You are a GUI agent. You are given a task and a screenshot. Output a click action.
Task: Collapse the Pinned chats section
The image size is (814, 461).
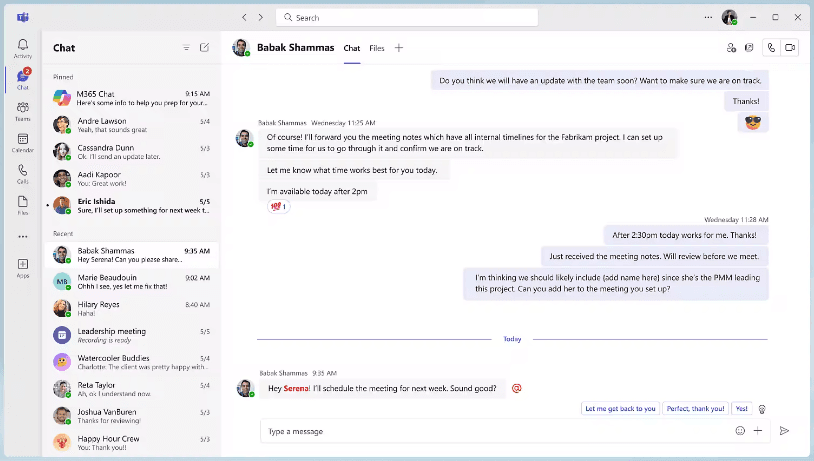click(x=63, y=76)
